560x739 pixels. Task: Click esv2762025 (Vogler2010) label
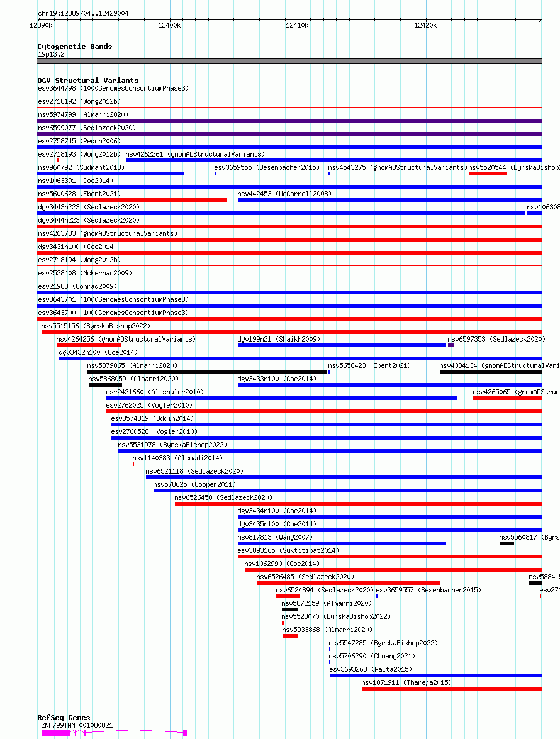coord(149,405)
